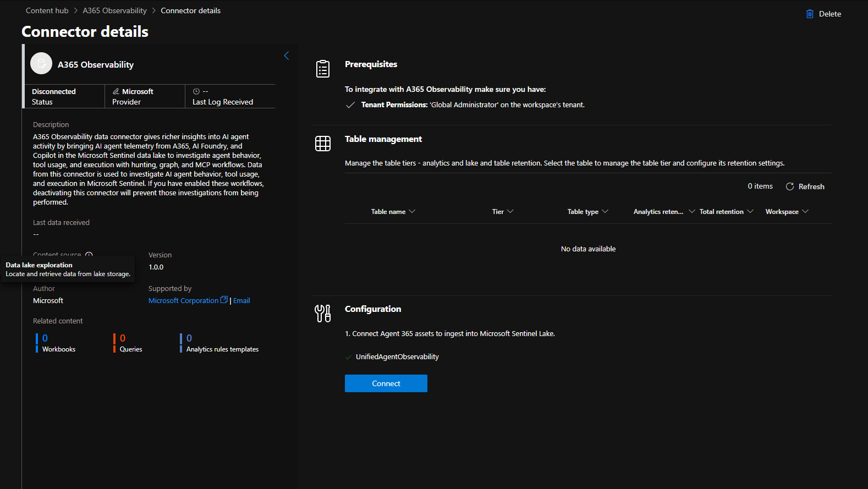Click the Refresh circular arrow icon
The height and width of the screenshot is (489, 868).
[790, 186]
